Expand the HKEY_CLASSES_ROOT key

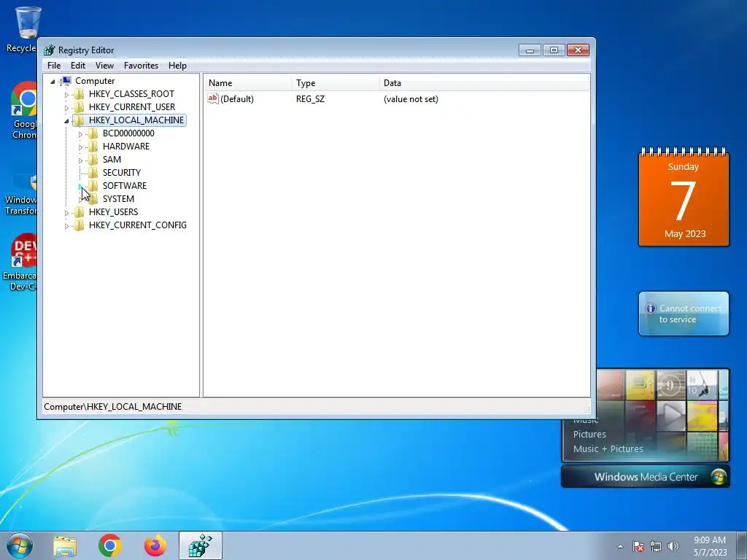(66, 94)
